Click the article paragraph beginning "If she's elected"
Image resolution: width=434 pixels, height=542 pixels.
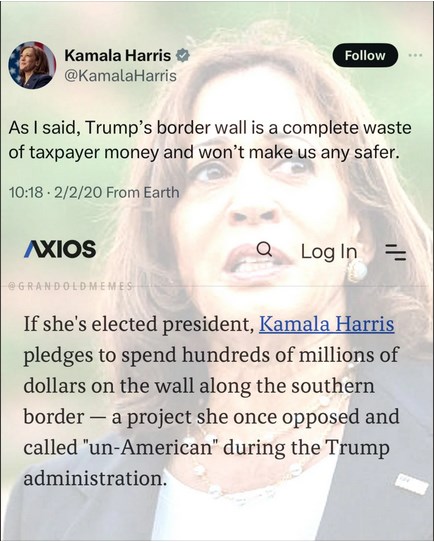tap(211, 401)
